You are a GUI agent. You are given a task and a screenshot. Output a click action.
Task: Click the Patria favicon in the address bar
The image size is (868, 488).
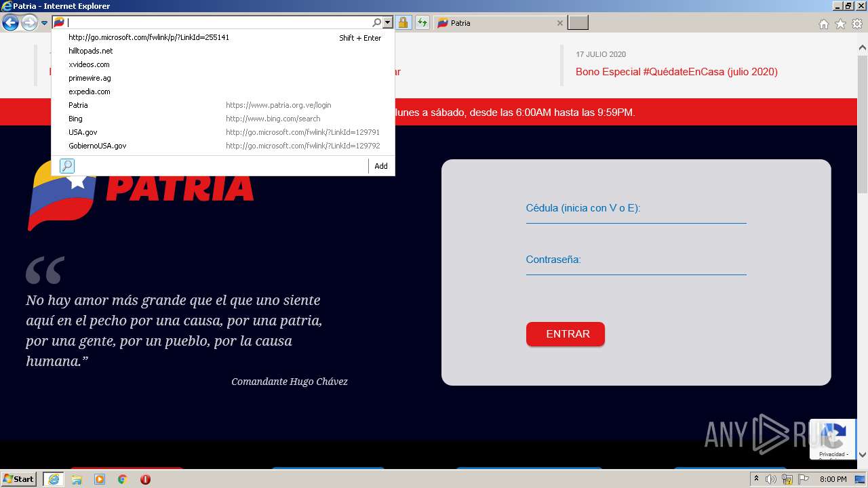[x=59, y=22]
